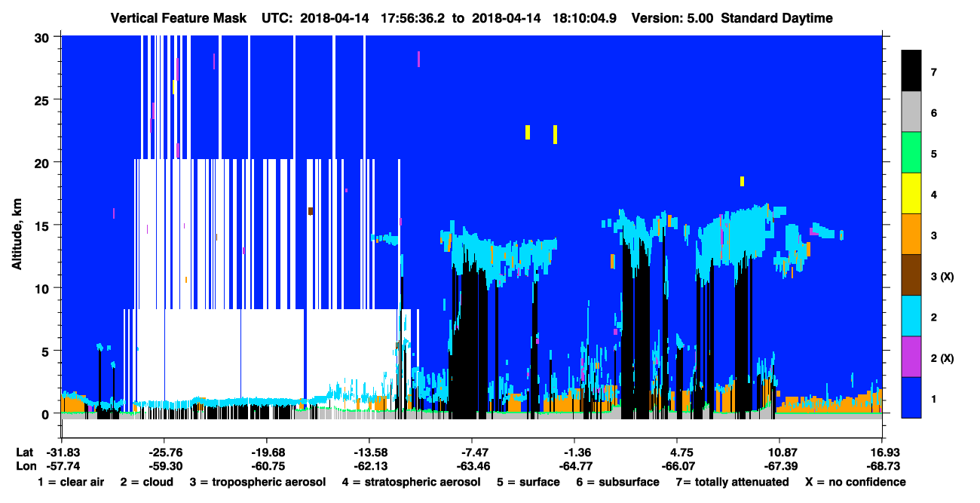Click longitude value -59.30
This screenshot has height=503, width=980.
[164, 467]
